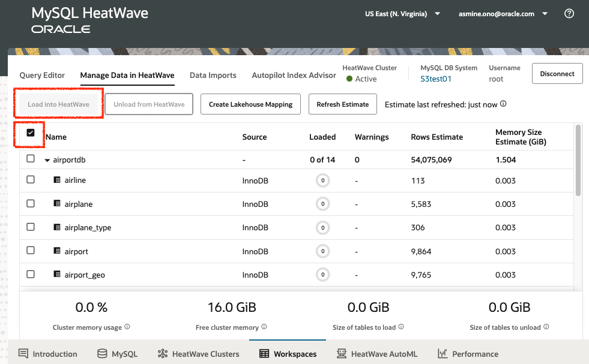
Task: Open the S3test01 DB system link
Action: point(436,79)
